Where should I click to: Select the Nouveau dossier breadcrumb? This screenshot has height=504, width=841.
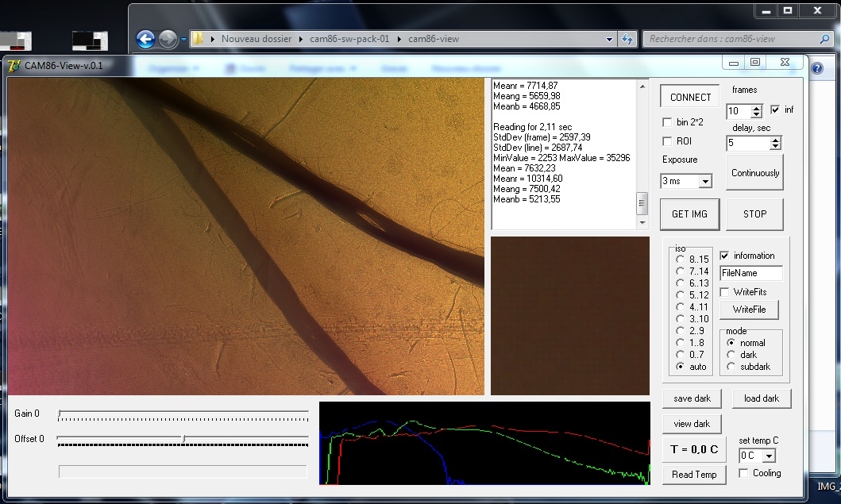tap(257, 39)
